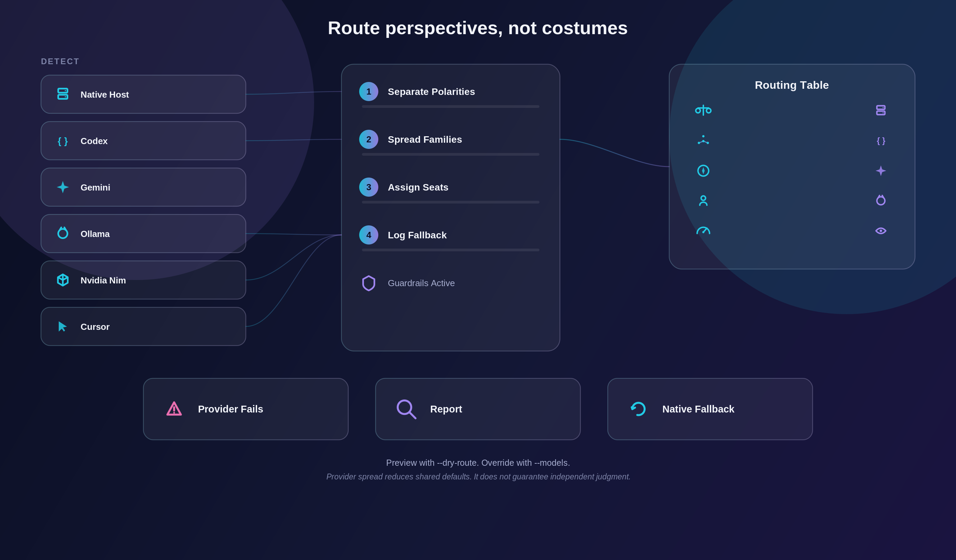The height and width of the screenshot is (560, 956).
Task: Click the Separate Polarities step label
Action: [x=431, y=92]
